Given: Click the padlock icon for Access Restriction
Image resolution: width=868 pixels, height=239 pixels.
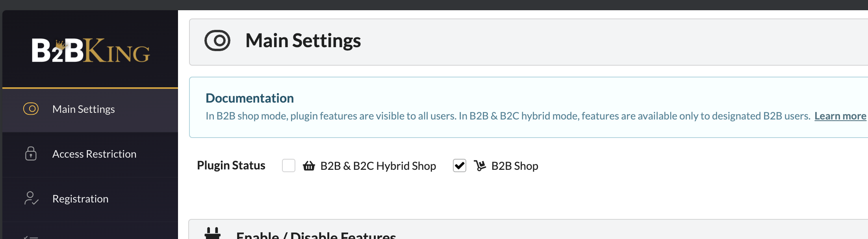Looking at the screenshot, I should pyautogui.click(x=31, y=154).
